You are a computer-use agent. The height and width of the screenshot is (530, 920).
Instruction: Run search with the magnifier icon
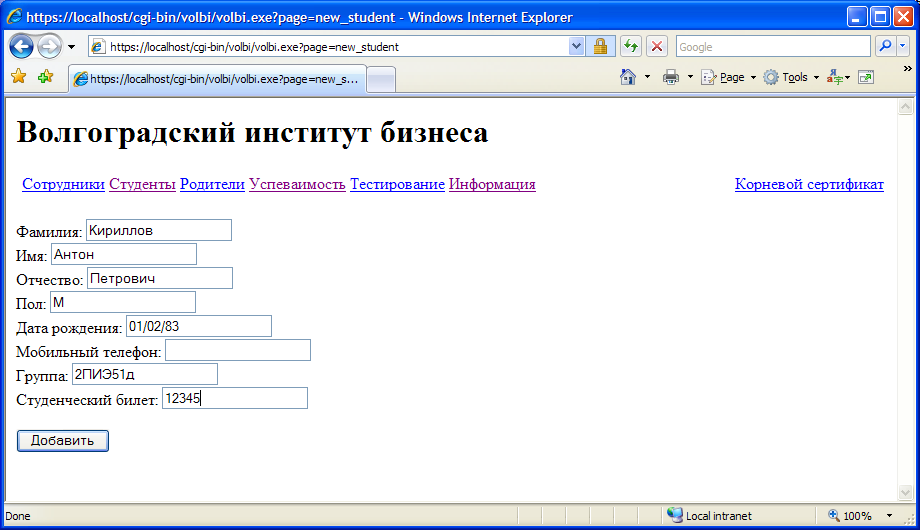click(885, 46)
